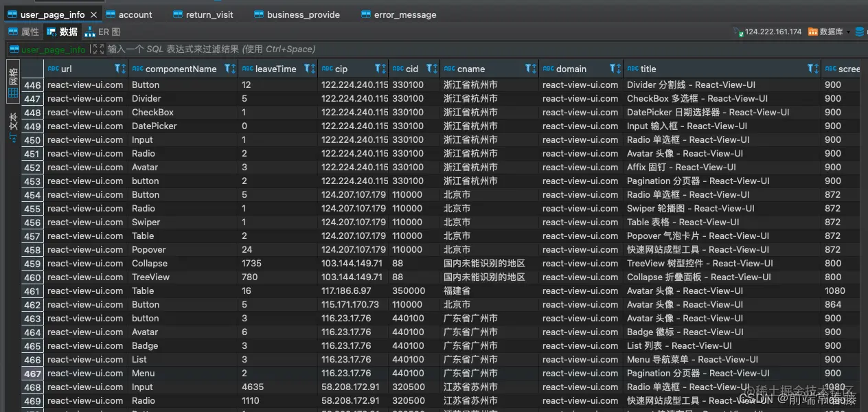Click the cname cell '福建省'
The height and width of the screenshot is (412, 868).
click(489, 290)
